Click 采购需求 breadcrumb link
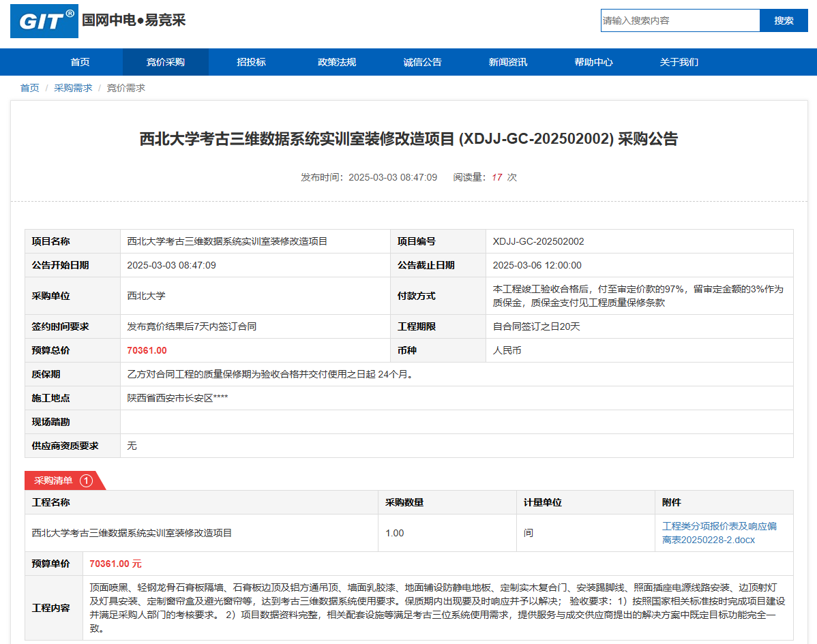This screenshot has width=817, height=644. click(x=73, y=88)
